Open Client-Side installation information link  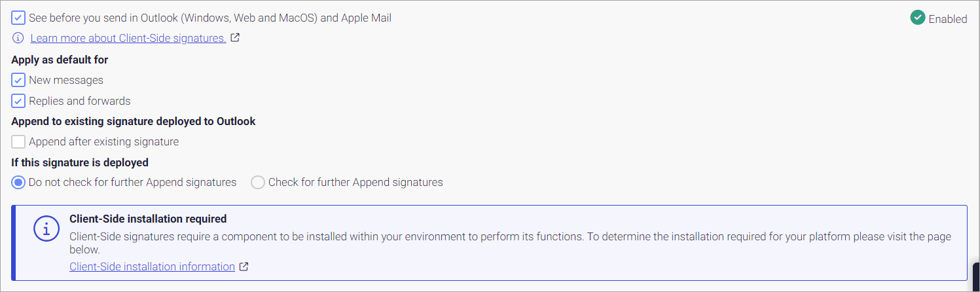click(x=152, y=266)
